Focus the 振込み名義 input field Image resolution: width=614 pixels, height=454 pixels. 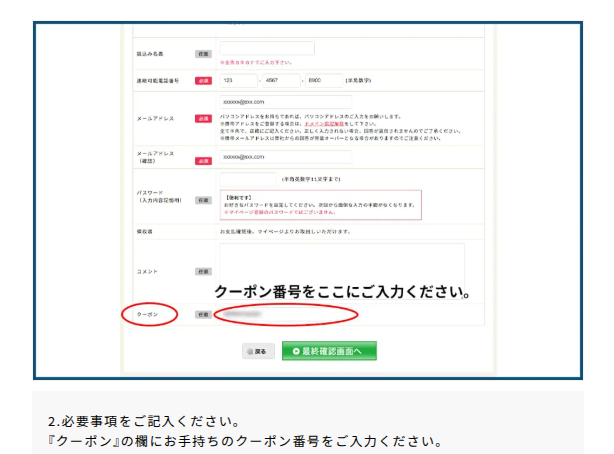coord(266,49)
